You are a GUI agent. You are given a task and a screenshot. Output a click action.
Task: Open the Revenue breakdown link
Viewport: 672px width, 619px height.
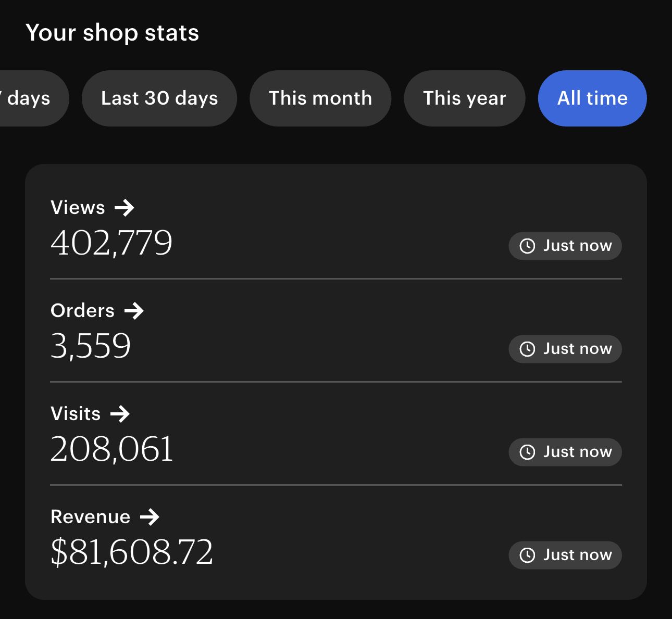(91, 517)
